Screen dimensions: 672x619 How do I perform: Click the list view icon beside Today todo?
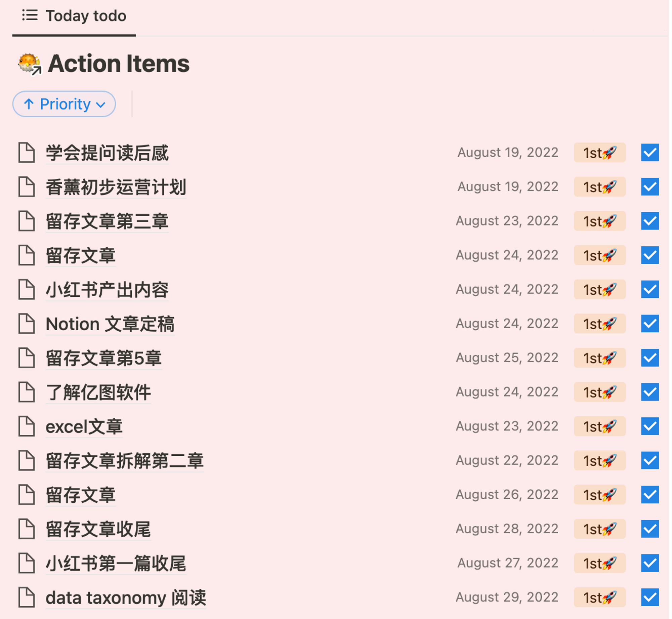tap(29, 16)
